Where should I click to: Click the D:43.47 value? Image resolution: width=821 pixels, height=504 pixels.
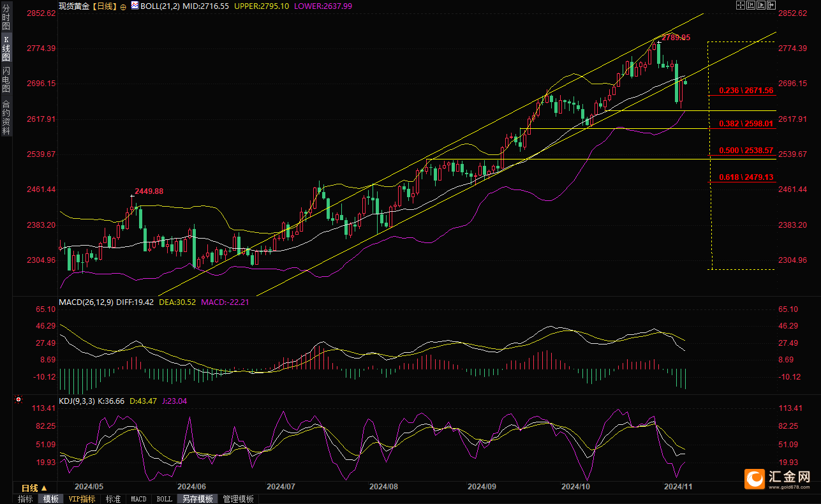pyautogui.click(x=144, y=401)
